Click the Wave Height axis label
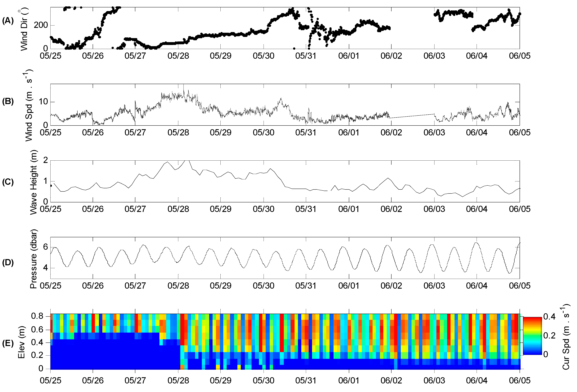The image size is (577, 392). point(33,182)
